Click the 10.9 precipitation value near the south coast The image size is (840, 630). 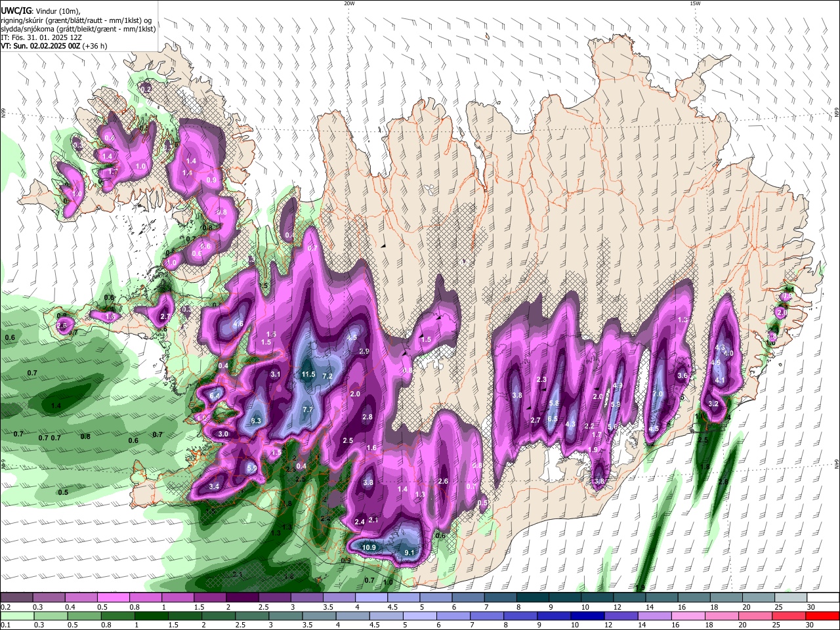point(369,547)
